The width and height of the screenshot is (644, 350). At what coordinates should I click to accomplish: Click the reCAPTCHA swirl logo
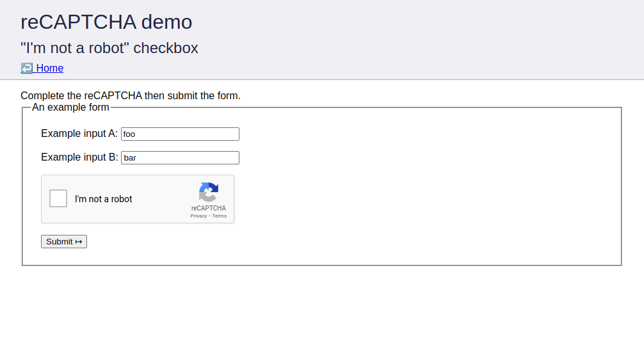(208, 192)
